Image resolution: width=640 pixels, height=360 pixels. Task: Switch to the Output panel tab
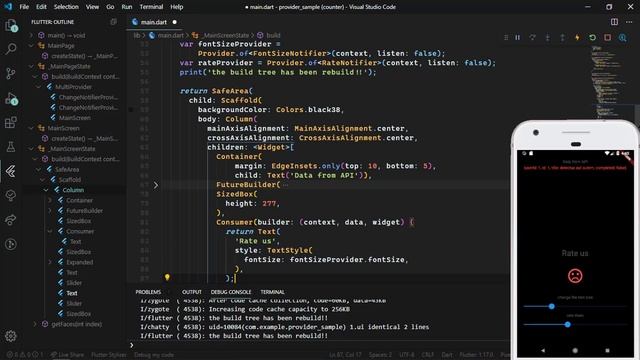click(x=191, y=292)
